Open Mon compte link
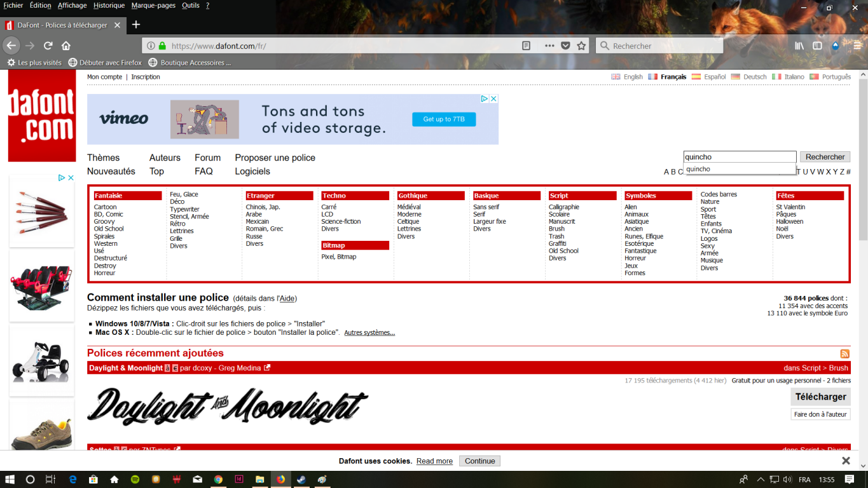Viewport: 868px width, 488px height. 104,77
